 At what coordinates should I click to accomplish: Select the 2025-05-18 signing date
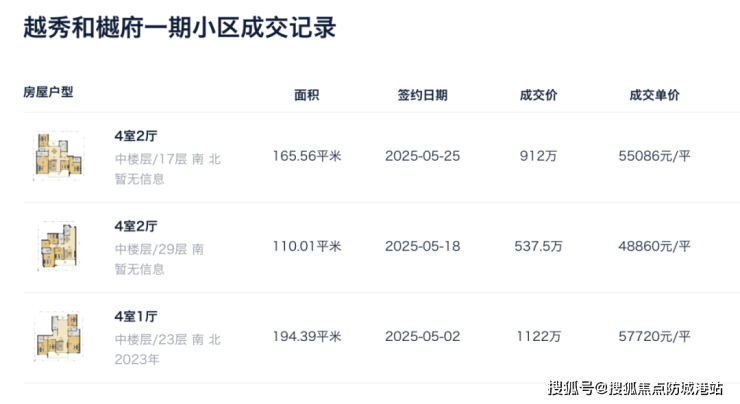point(422,246)
